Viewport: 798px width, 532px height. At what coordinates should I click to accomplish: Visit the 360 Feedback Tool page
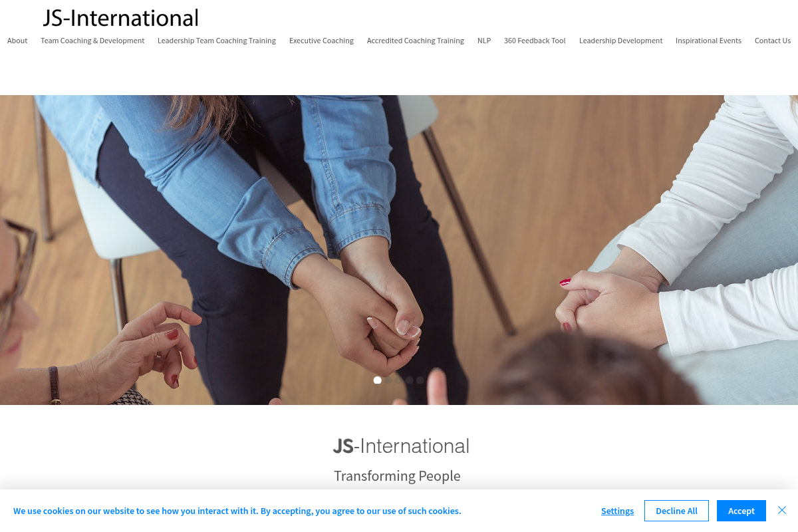pos(535,41)
